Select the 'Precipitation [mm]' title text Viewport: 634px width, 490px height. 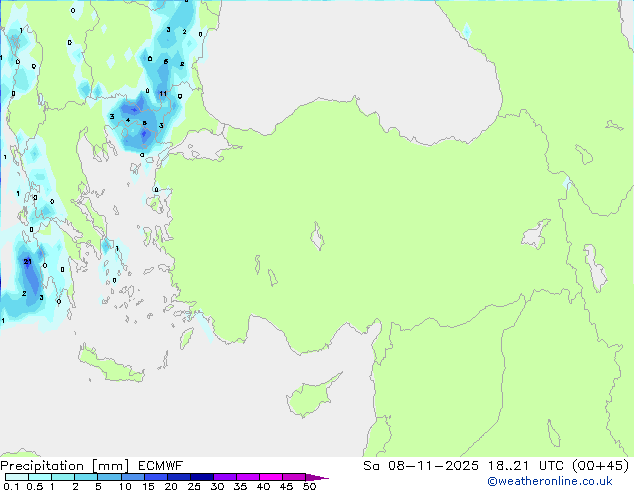click(65, 466)
